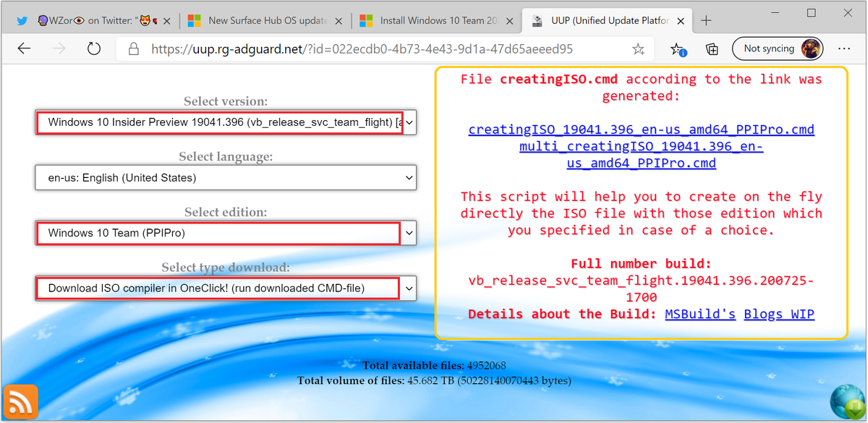Screen dimensions: 868x423
Task: Go back to the previous page
Action: coord(24,48)
